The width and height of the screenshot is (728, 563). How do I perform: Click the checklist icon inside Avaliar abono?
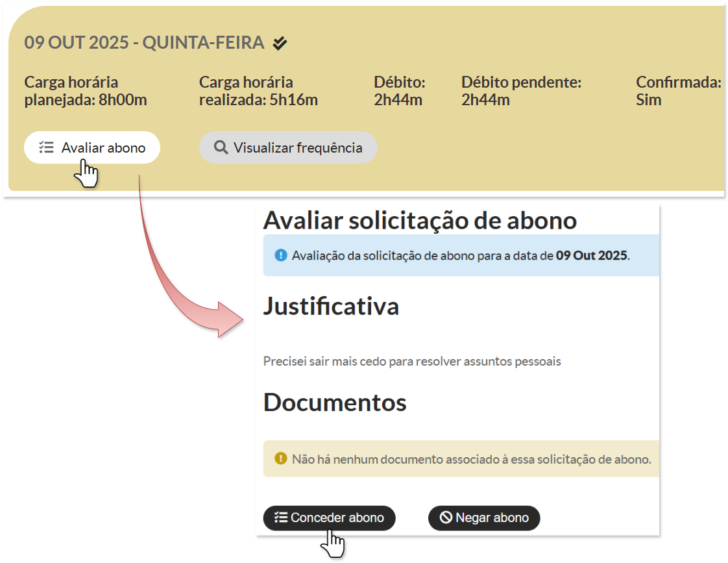(x=46, y=147)
